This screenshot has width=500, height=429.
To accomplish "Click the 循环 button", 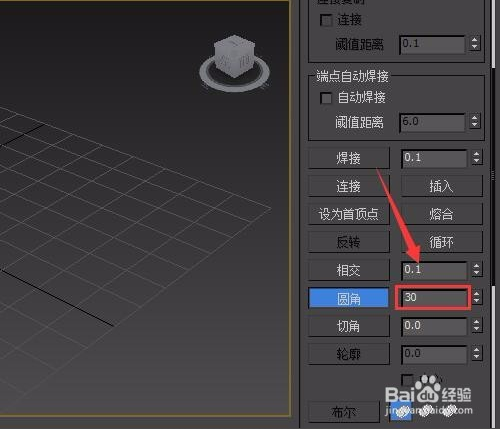I will (x=442, y=242).
